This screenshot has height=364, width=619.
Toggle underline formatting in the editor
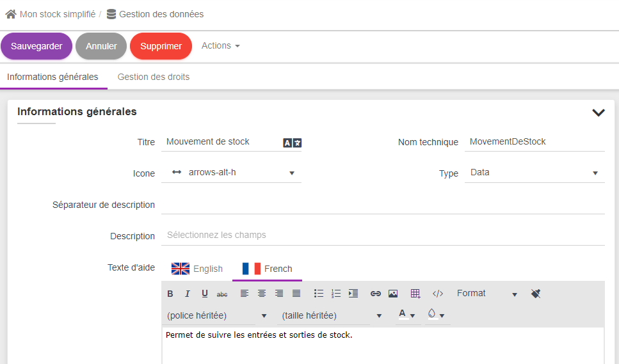tap(205, 294)
